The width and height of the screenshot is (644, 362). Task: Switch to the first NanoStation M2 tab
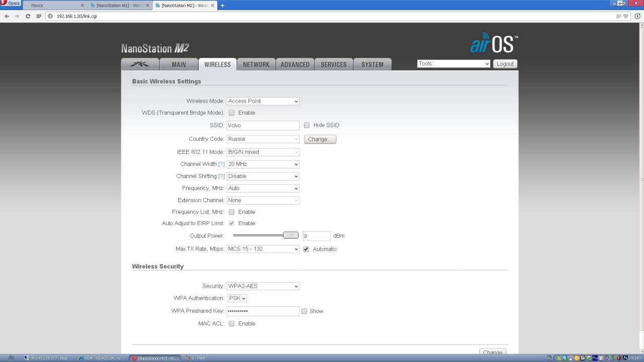(x=120, y=6)
